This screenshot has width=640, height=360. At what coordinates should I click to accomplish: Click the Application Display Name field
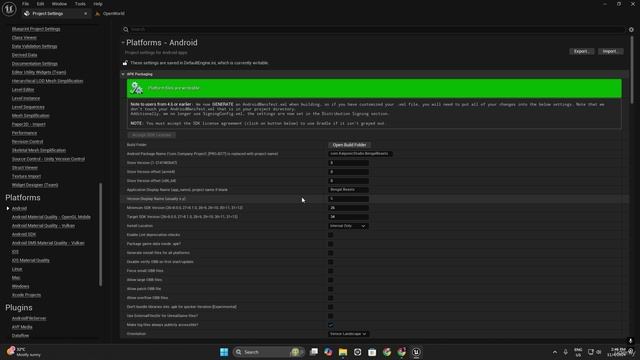(349, 190)
